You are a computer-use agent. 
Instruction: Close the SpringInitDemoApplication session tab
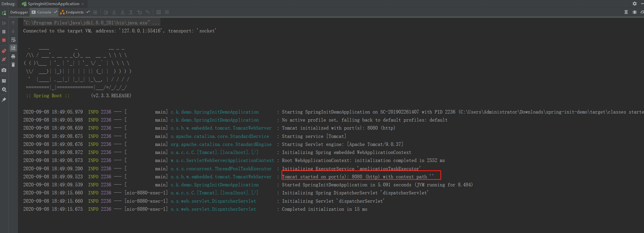(x=83, y=4)
